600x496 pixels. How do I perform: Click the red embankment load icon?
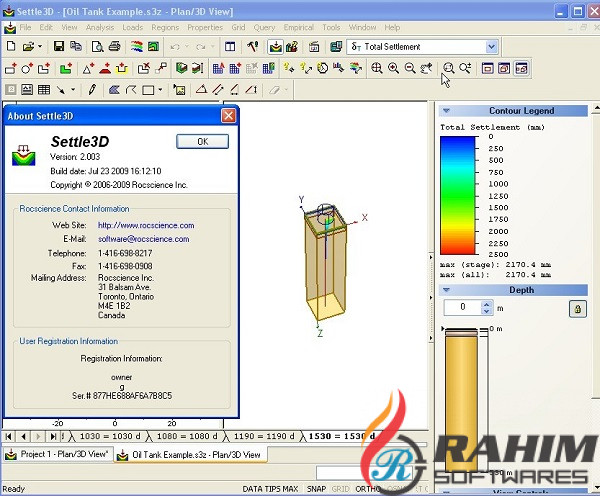105,69
